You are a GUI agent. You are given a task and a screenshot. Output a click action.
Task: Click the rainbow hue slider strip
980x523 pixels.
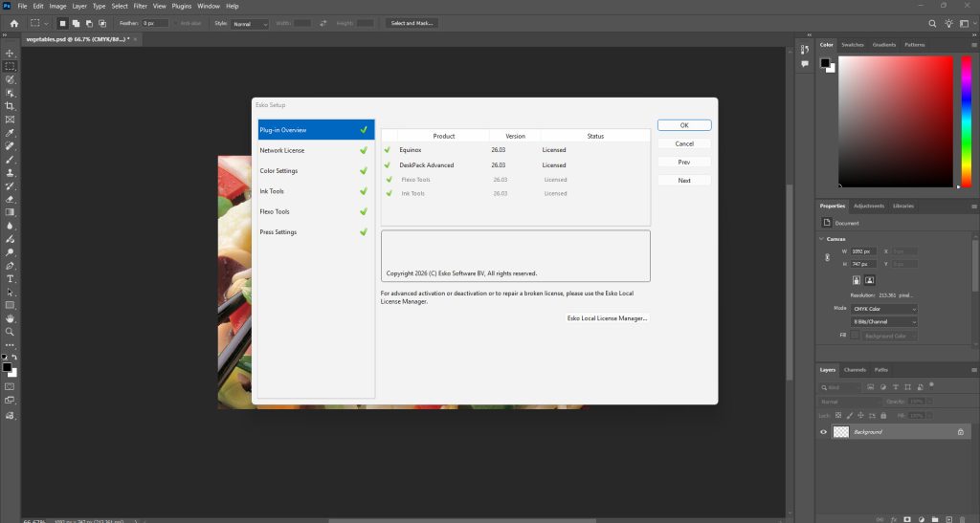click(x=967, y=121)
